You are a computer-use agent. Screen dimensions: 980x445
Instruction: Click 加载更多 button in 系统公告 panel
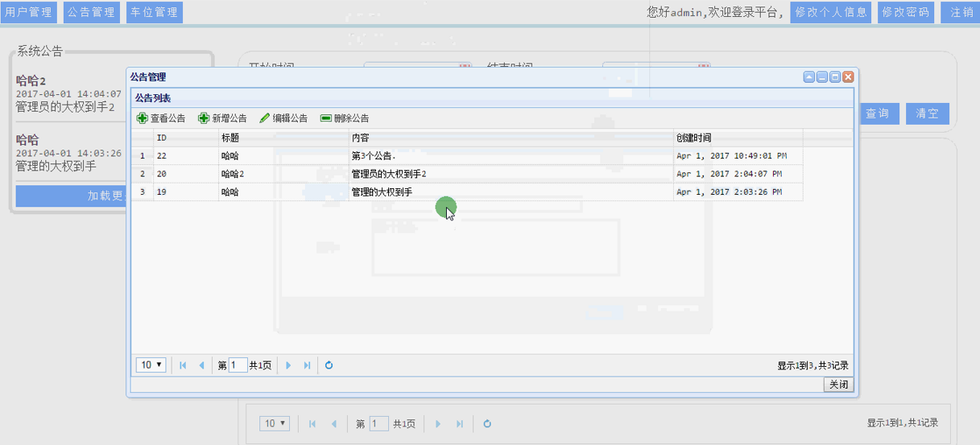[72, 196]
